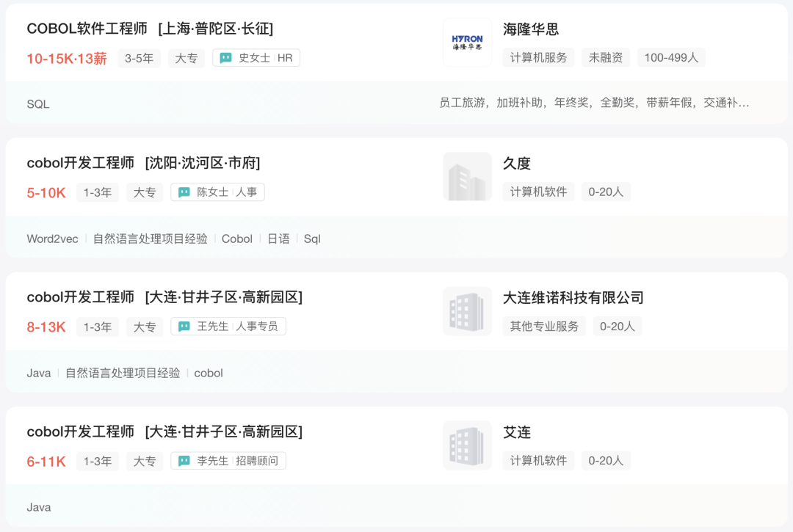Contact recruiter 李先生 招聘顾问
The image size is (793, 532).
click(x=228, y=462)
